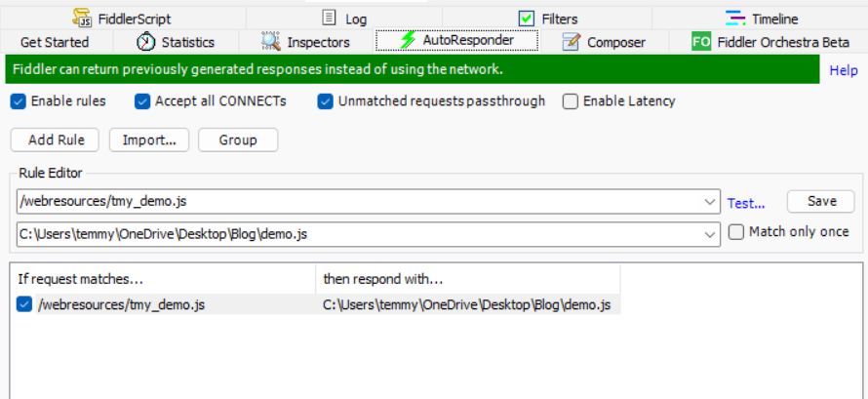
Task: Open the Help link
Action: [x=844, y=71]
